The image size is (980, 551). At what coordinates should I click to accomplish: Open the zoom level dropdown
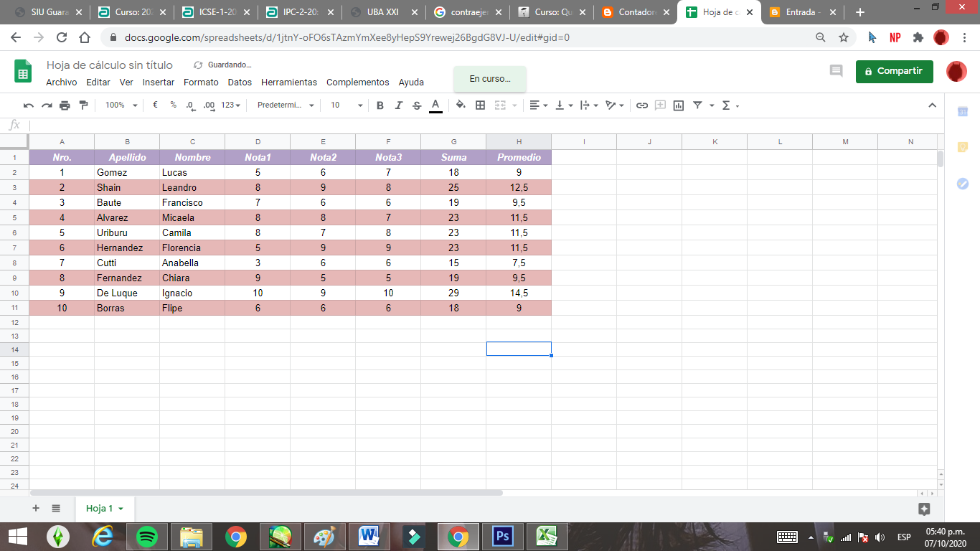120,105
